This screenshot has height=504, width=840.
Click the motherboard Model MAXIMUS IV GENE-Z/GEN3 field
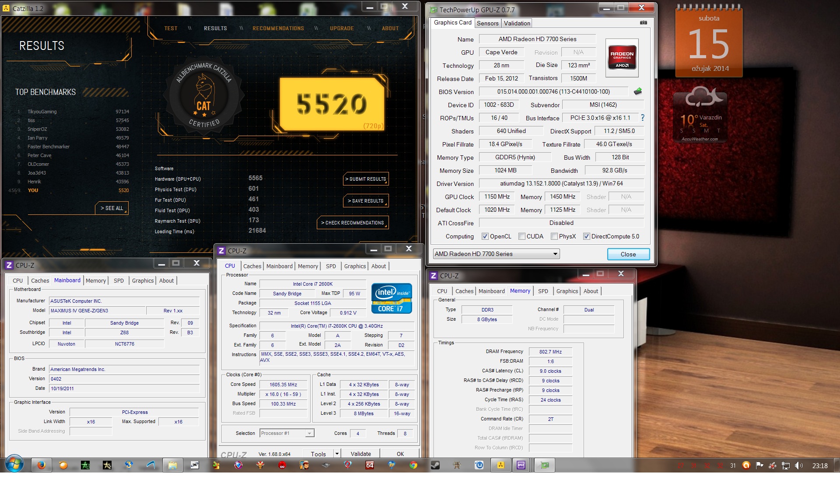tap(97, 311)
